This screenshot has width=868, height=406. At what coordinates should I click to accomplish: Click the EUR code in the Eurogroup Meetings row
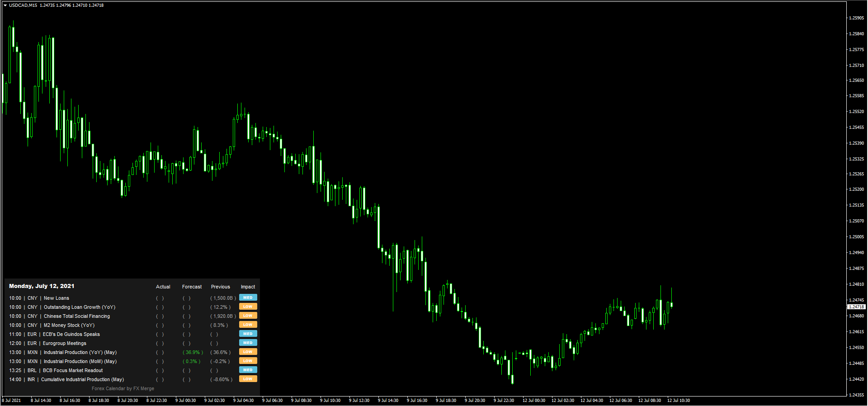[x=32, y=344]
